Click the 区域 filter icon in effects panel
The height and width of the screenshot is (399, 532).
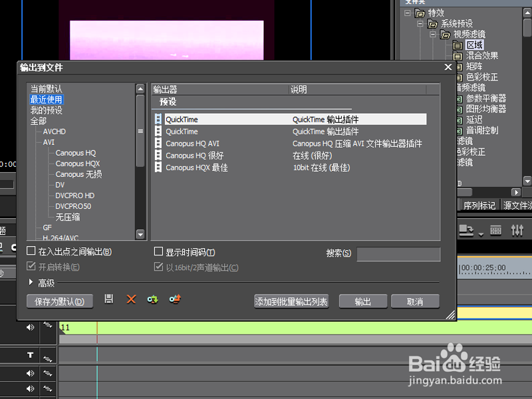point(458,45)
